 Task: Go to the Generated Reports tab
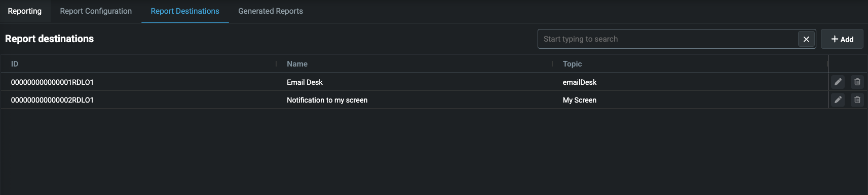271,11
